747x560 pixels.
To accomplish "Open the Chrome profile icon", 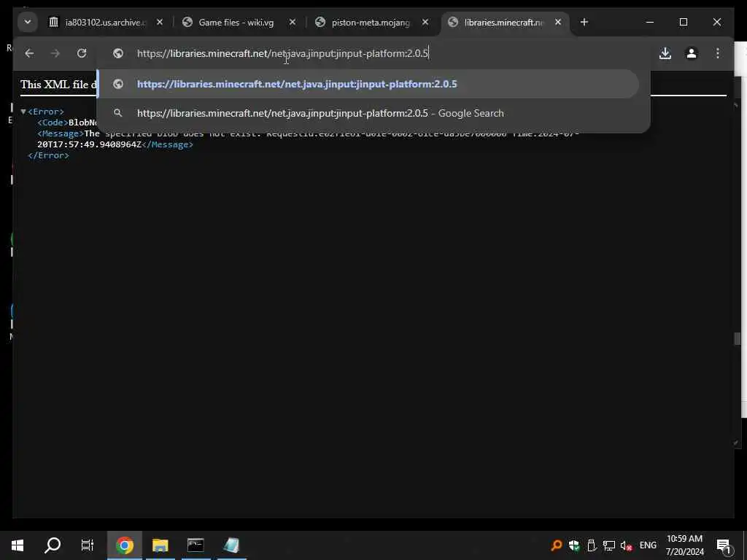I will click(x=692, y=53).
